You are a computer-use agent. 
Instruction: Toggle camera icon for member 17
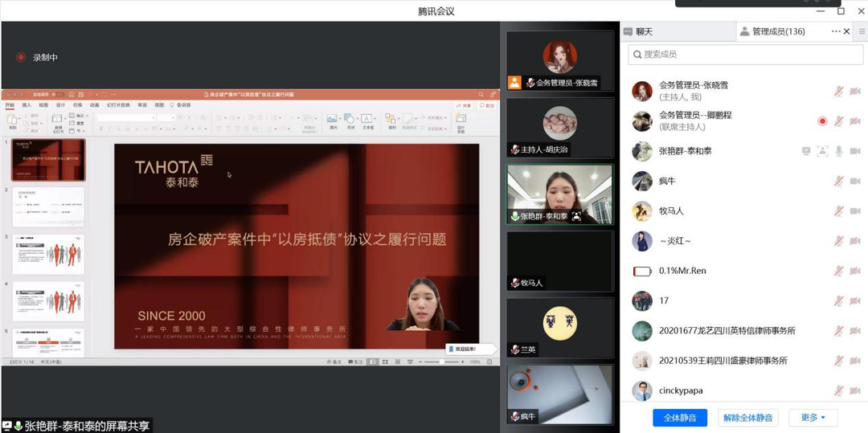(x=855, y=300)
